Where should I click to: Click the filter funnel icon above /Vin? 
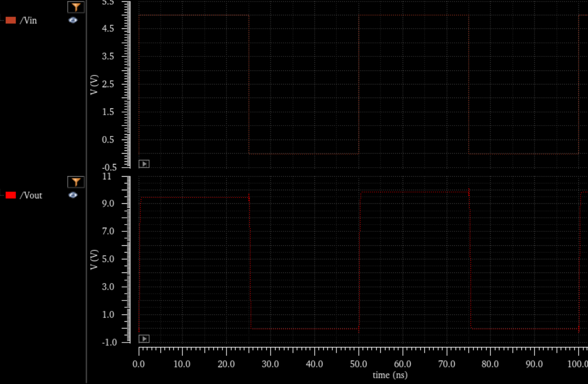click(76, 7)
